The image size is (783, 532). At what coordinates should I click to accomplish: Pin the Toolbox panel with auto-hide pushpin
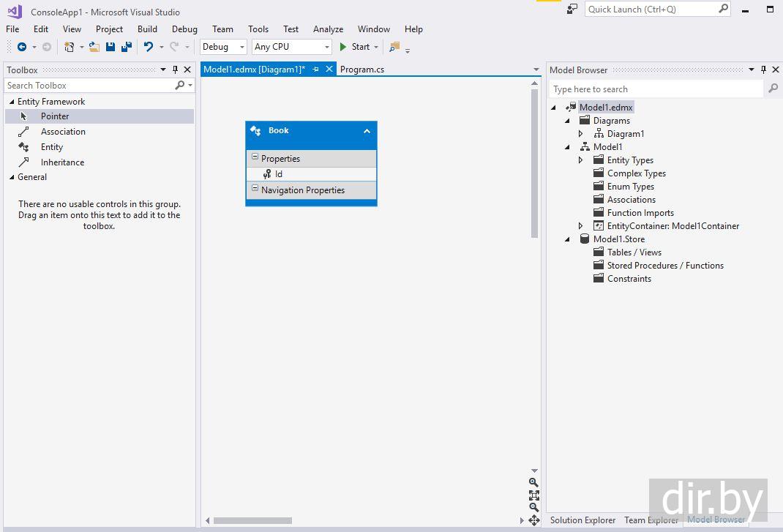pos(175,70)
